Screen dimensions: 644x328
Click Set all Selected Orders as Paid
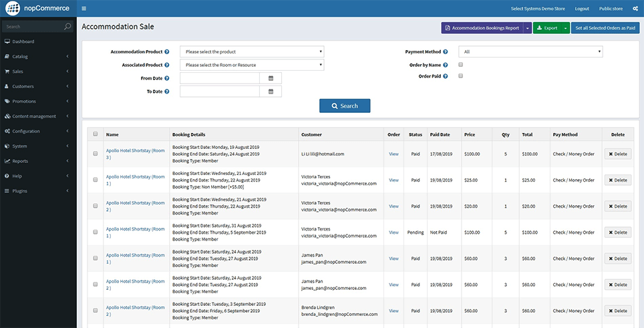point(605,28)
